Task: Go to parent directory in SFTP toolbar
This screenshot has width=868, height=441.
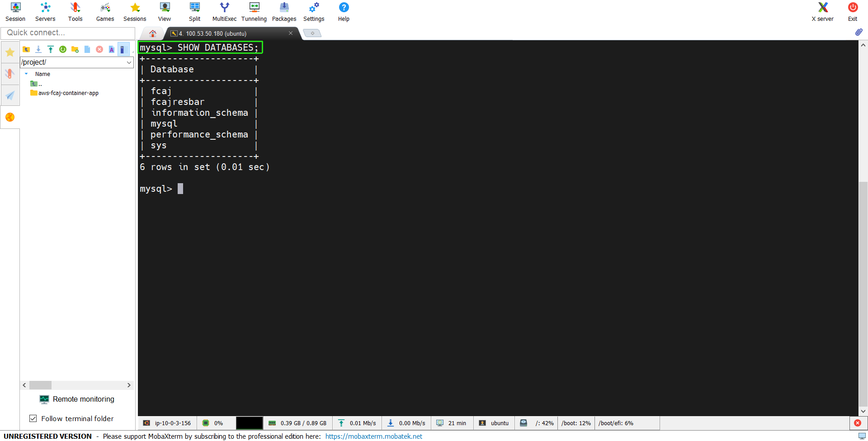Action: pos(26,49)
